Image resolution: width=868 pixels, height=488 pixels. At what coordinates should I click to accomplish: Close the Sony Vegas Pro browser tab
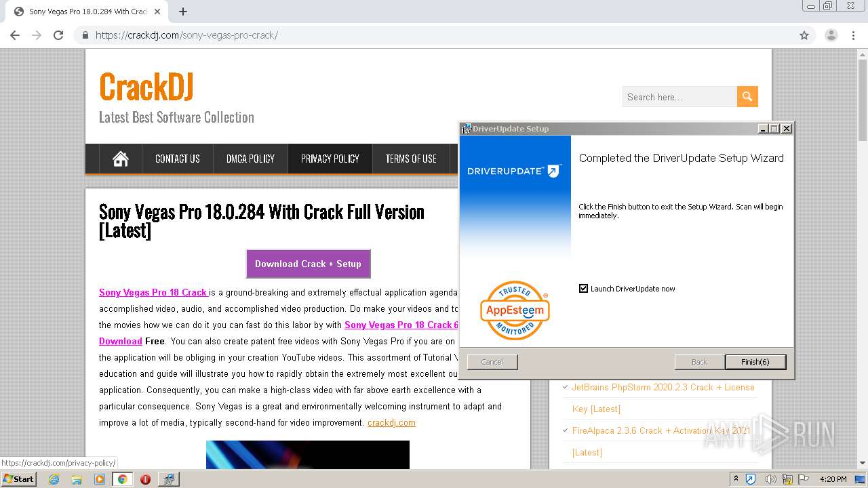(x=157, y=12)
